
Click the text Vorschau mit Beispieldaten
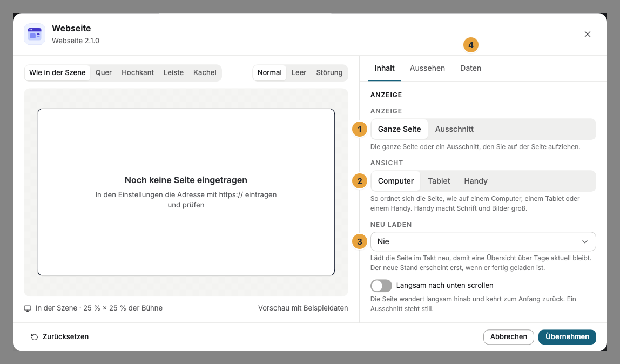[x=303, y=308]
